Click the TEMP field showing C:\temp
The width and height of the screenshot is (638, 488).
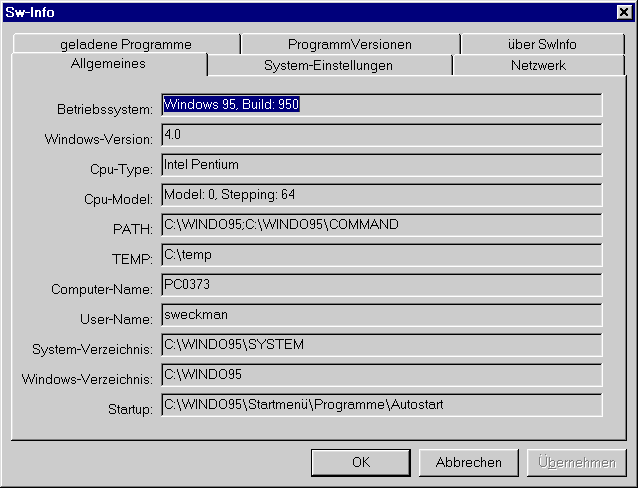381,255
